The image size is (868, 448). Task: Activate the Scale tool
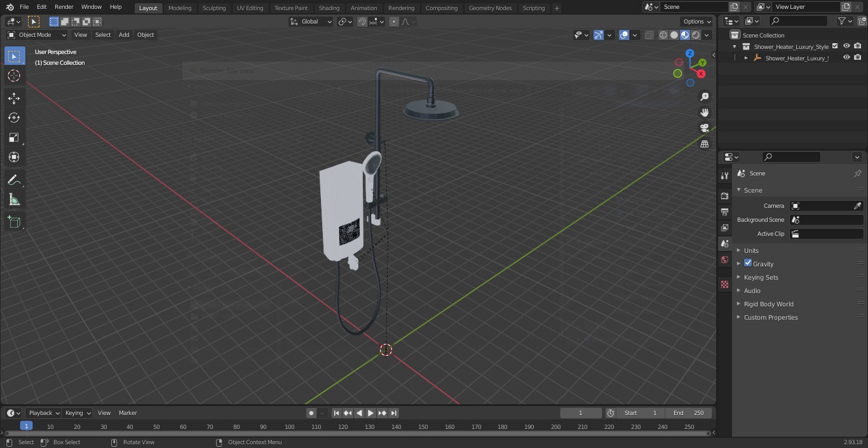pyautogui.click(x=14, y=137)
